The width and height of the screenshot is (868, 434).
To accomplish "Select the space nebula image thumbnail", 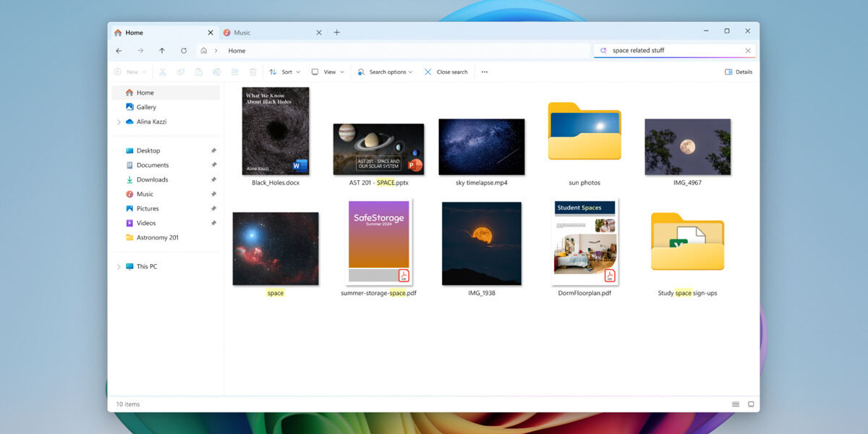I will tap(276, 248).
